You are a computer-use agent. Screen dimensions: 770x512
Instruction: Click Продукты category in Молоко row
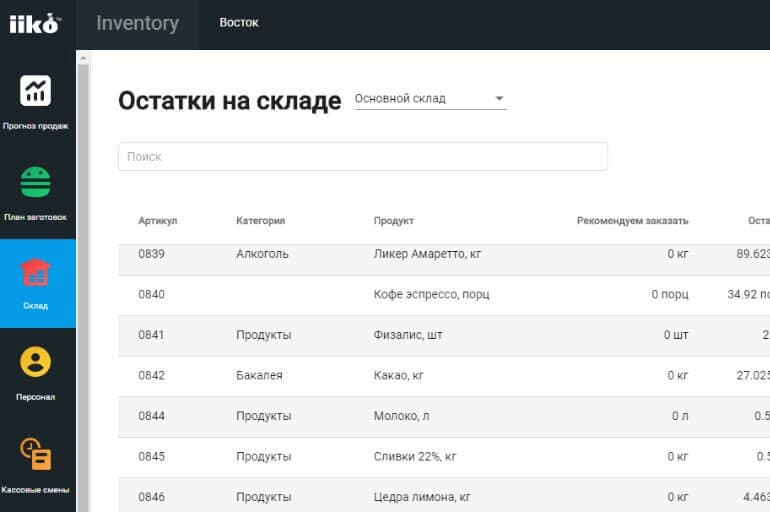264,416
